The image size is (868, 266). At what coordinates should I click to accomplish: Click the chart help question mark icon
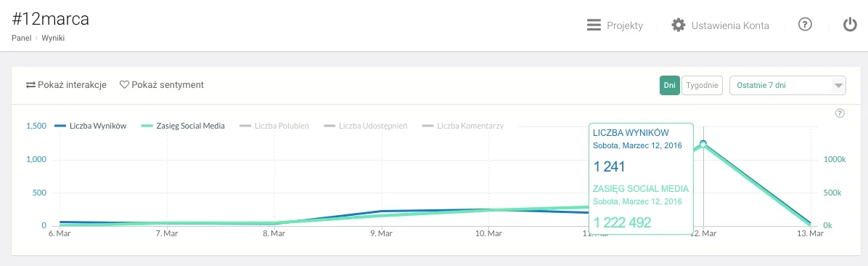(840, 113)
